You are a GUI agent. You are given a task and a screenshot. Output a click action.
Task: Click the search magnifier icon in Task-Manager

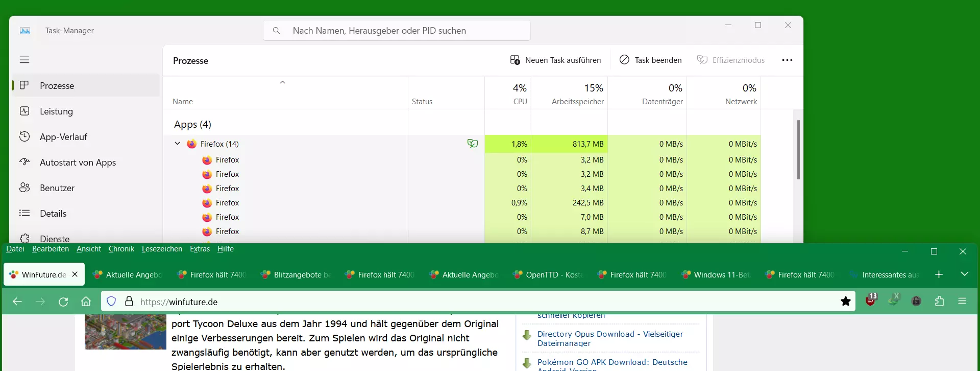(276, 31)
